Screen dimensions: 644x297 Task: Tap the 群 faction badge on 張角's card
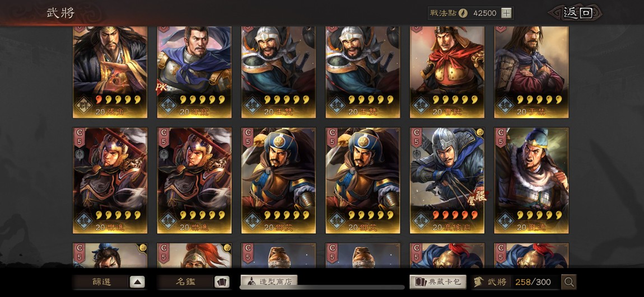point(83,102)
